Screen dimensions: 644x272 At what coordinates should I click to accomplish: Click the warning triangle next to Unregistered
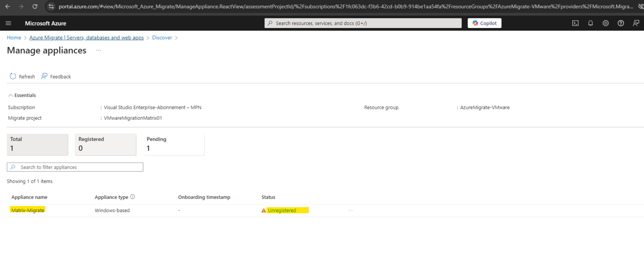[263, 210]
